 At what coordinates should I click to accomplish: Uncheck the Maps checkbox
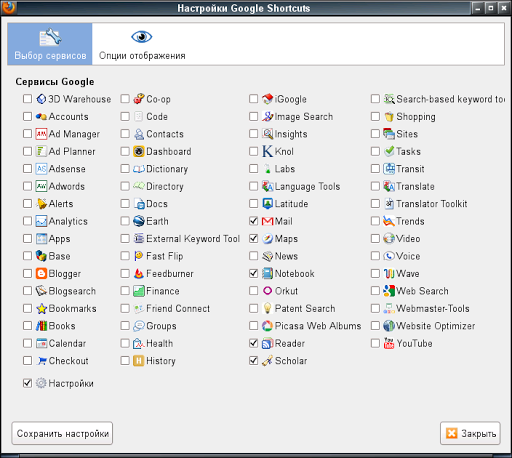click(x=253, y=238)
